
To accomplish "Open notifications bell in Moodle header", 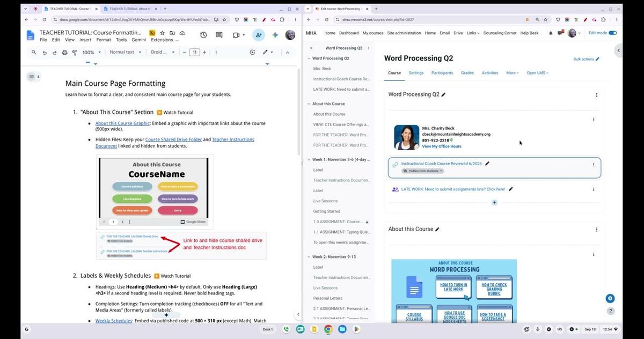I will pos(551,33).
